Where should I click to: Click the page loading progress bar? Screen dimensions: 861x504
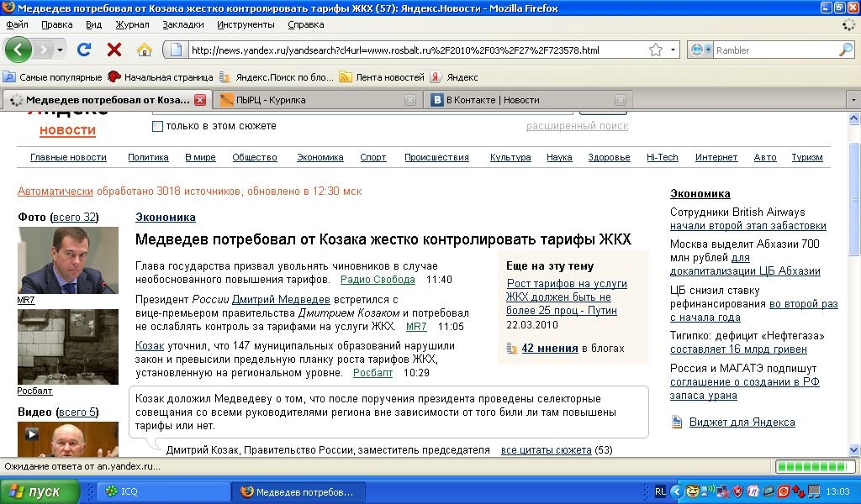point(814,467)
